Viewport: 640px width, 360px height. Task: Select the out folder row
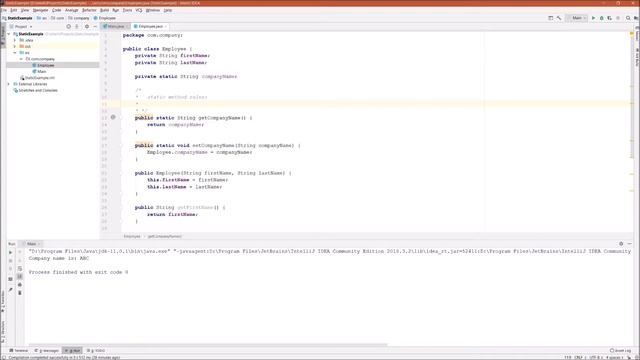(53, 47)
